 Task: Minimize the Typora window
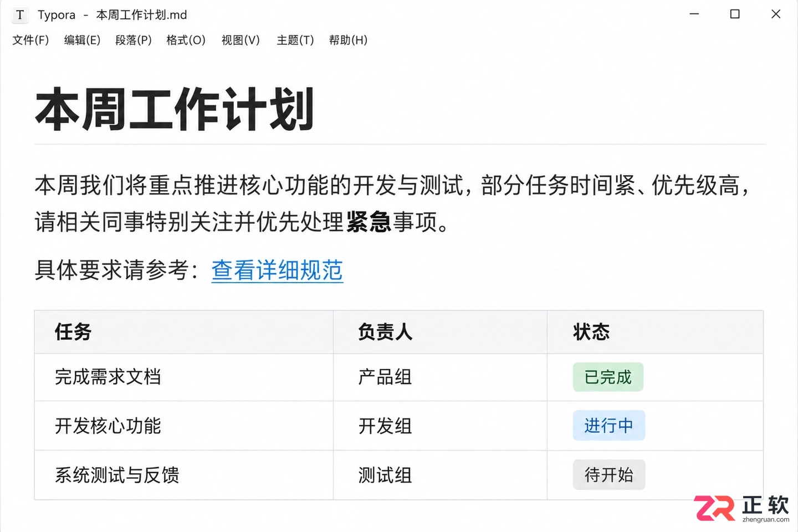(694, 14)
